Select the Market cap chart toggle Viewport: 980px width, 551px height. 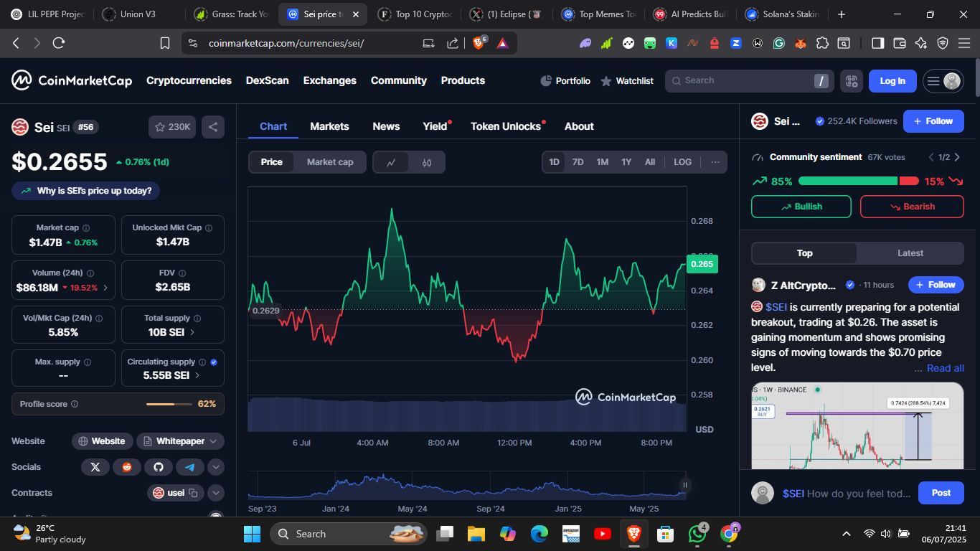point(330,162)
